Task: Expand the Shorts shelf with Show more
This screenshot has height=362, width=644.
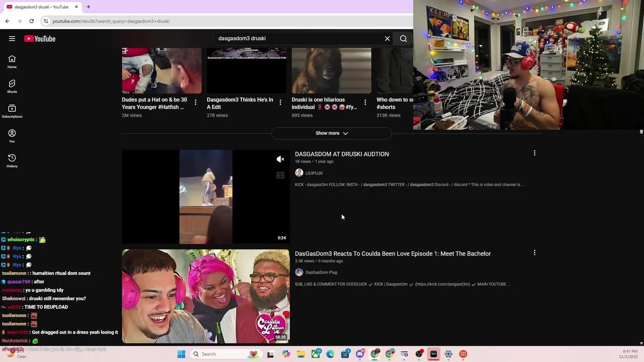Action: tap(332, 133)
